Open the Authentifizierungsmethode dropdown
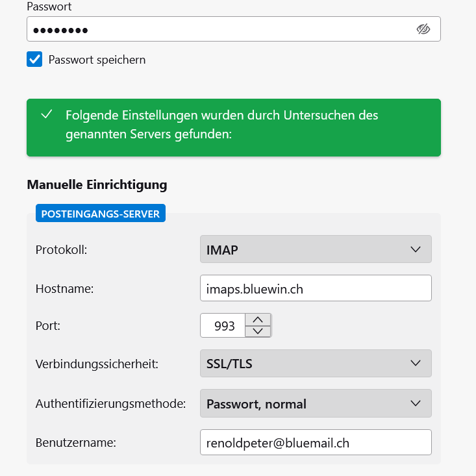The width and height of the screenshot is (476, 476). point(315,404)
